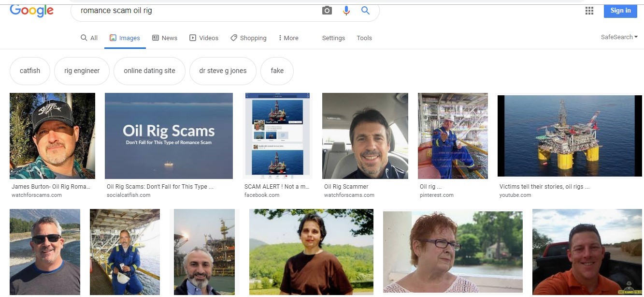Open the Settings link
This screenshot has height=297, width=644.
(x=333, y=38)
